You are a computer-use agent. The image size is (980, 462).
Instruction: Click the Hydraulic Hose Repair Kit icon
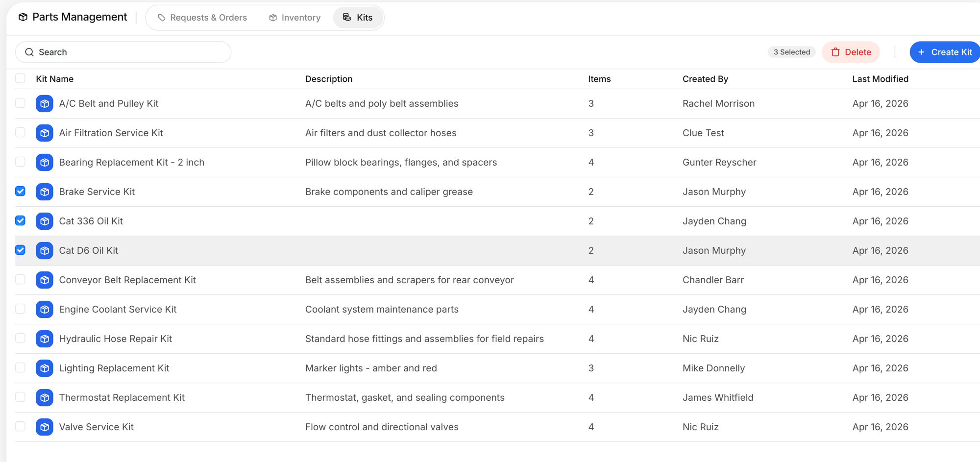click(45, 339)
